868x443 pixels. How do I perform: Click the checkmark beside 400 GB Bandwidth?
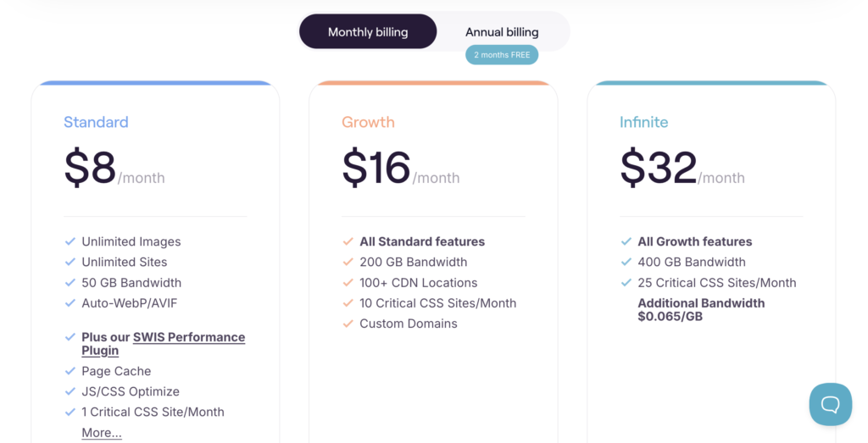click(x=626, y=262)
